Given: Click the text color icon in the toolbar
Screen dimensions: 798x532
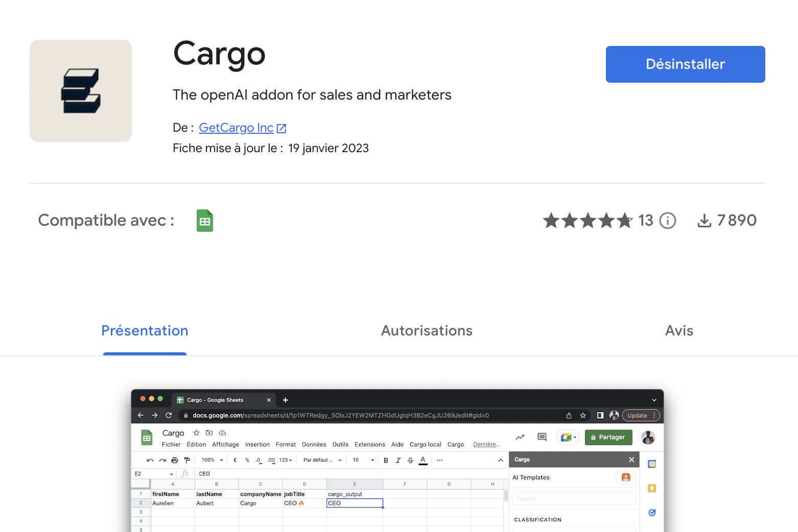Looking at the screenshot, I should coord(423,460).
